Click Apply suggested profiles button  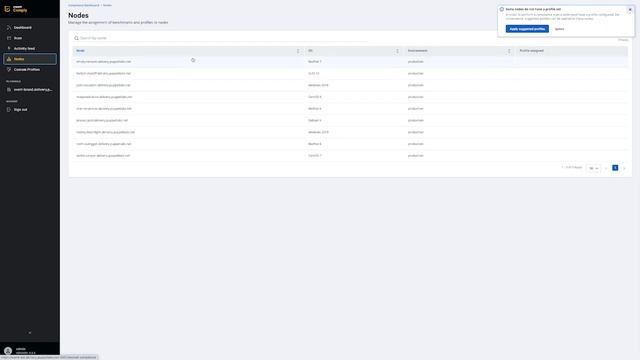[x=527, y=29]
